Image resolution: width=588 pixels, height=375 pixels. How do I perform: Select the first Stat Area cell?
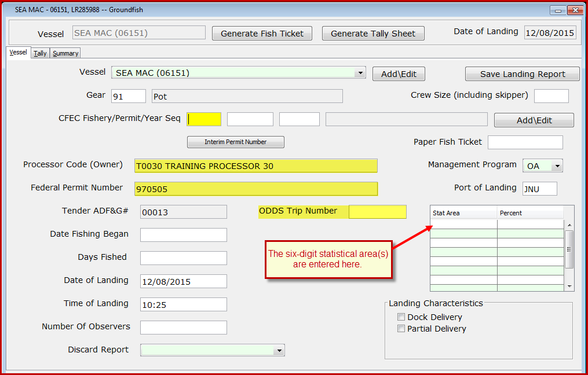(463, 225)
